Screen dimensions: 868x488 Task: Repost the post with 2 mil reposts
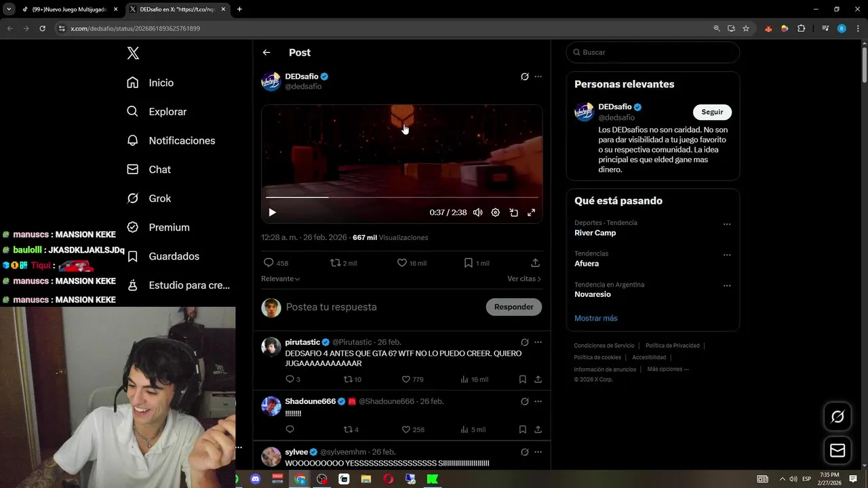point(343,263)
